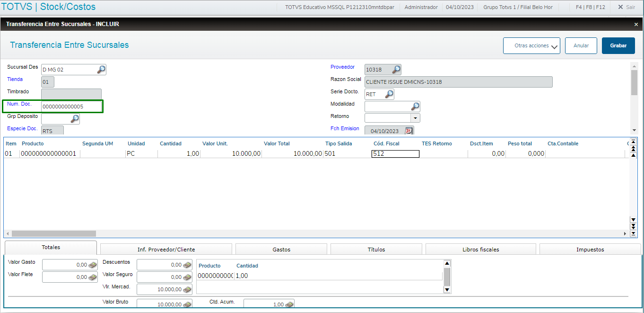Viewport: 644px width, 313px height.
Task: Open Sucursal Des lookup magnifier
Action: (101, 70)
